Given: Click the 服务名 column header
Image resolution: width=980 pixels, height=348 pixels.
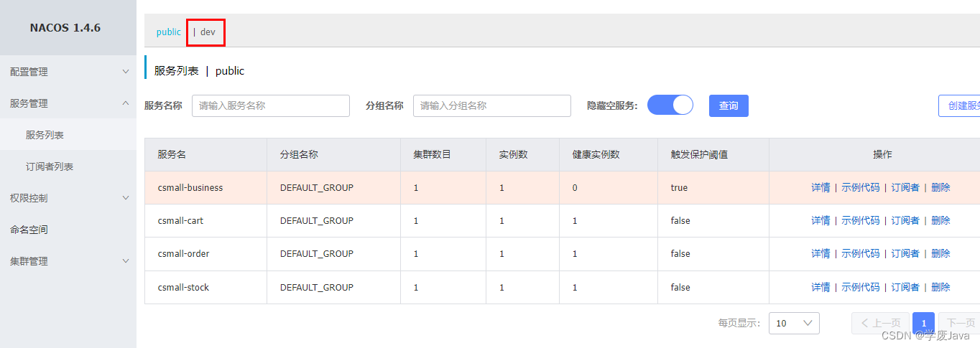Looking at the screenshot, I should [x=172, y=154].
